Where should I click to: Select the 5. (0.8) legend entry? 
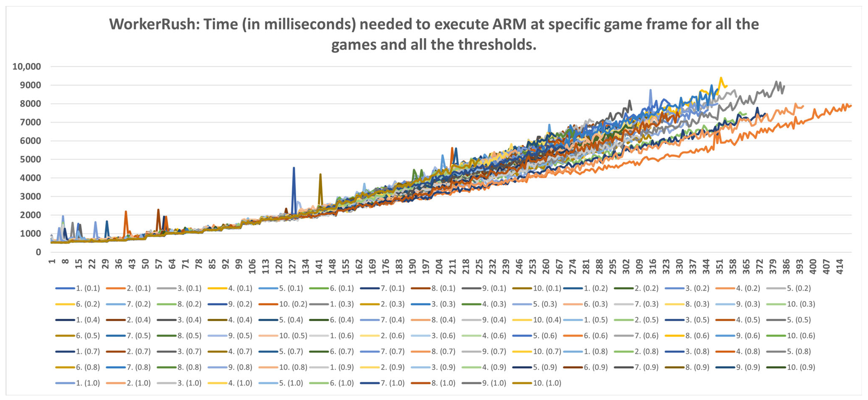(x=799, y=352)
